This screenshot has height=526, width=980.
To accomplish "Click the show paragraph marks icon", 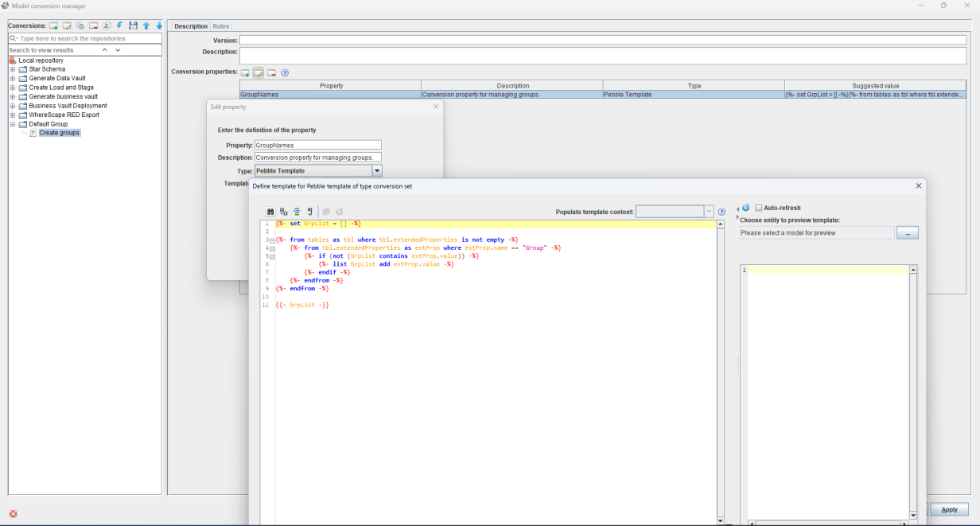I will click(310, 212).
